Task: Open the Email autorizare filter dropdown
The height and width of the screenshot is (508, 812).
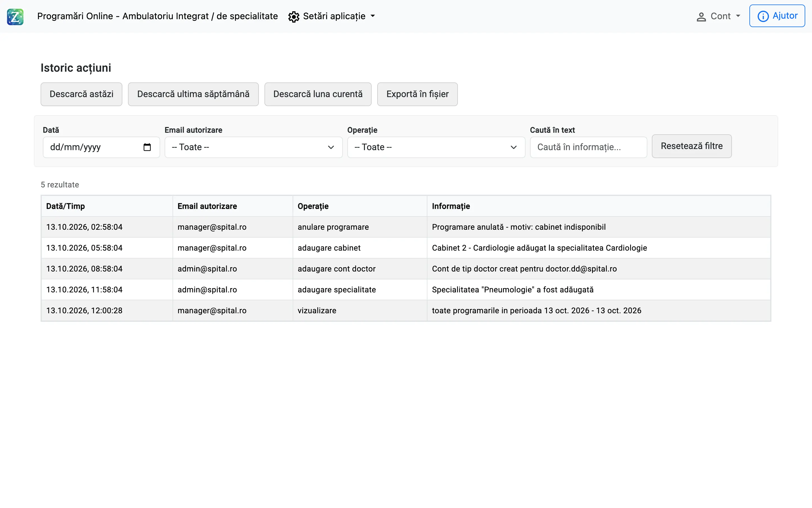Action: [253, 147]
